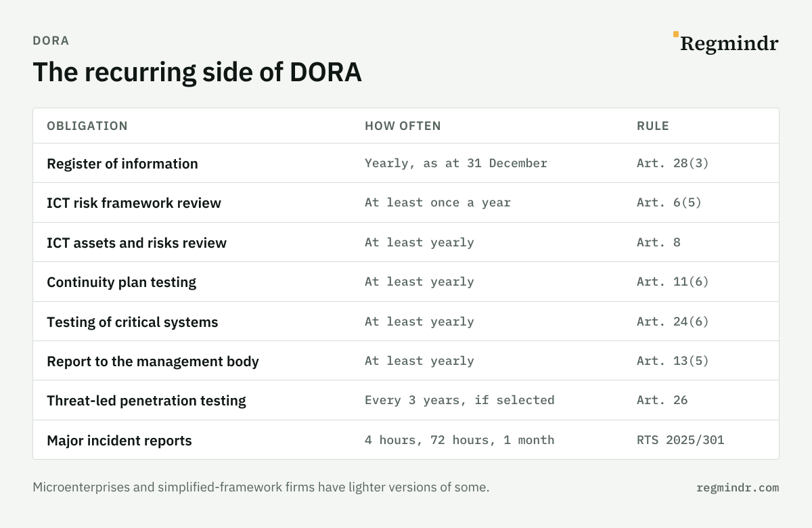Click 'Yearly, as at 31 December' cell
Image resolution: width=812 pixels, height=528 pixels.
tap(456, 163)
